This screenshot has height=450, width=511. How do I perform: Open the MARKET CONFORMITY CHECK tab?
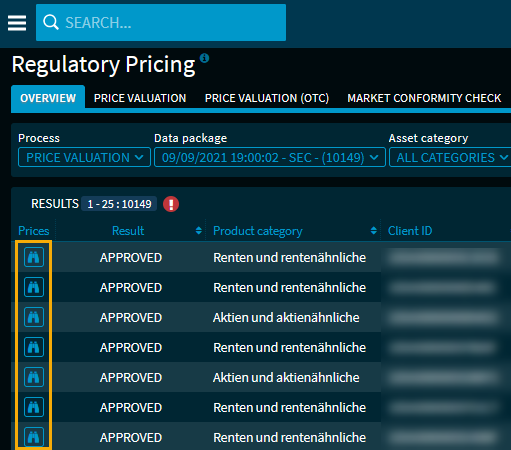[424, 98]
